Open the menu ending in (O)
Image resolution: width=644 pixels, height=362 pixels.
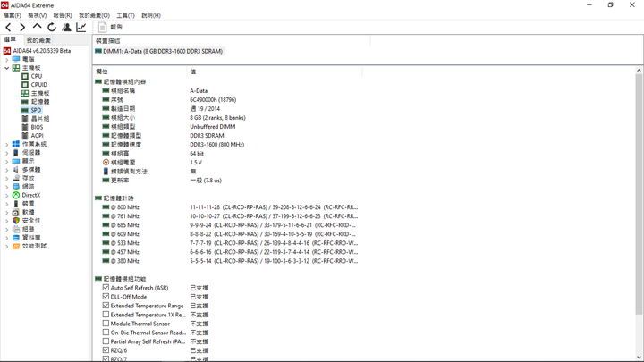(x=95, y=15)
